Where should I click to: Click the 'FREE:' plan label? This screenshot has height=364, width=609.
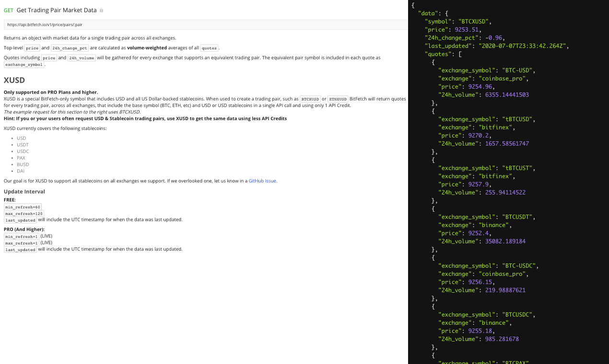(10, 200)
